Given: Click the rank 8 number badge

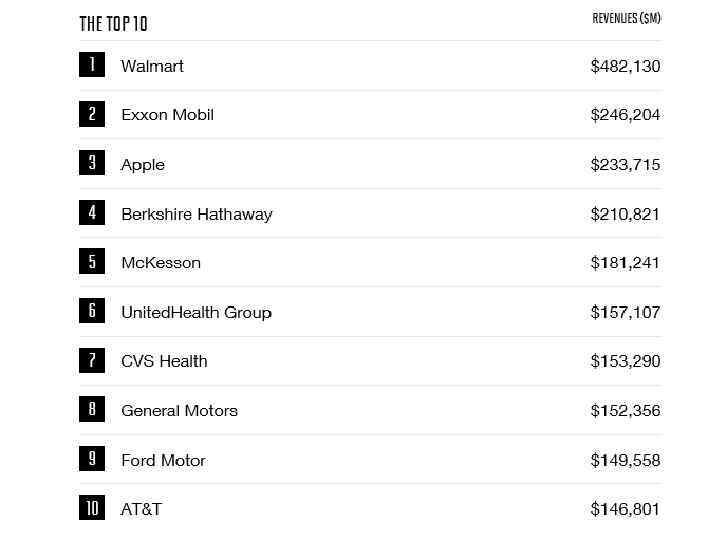Looking at the screenshot, I should pyautogui.click(x=92, y=409).
